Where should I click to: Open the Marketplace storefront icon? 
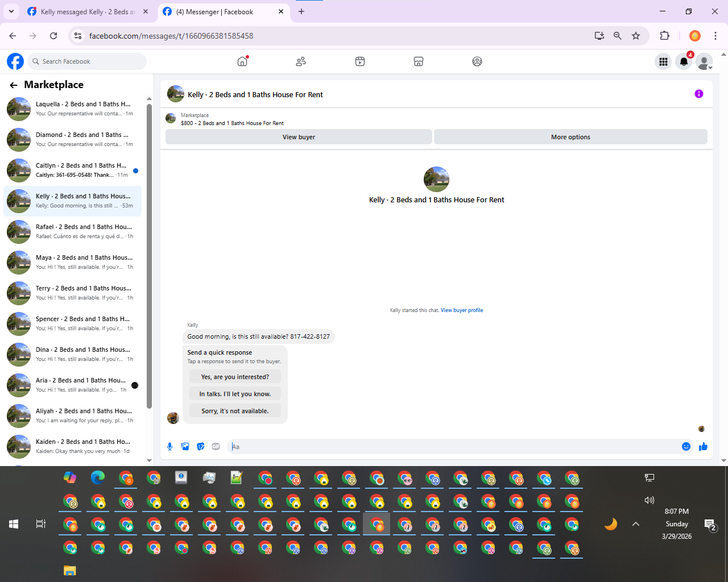[419, 61]
